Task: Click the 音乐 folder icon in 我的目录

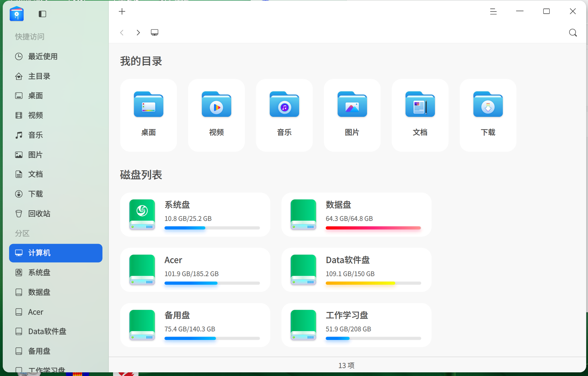Action: (x=284, y=104)
